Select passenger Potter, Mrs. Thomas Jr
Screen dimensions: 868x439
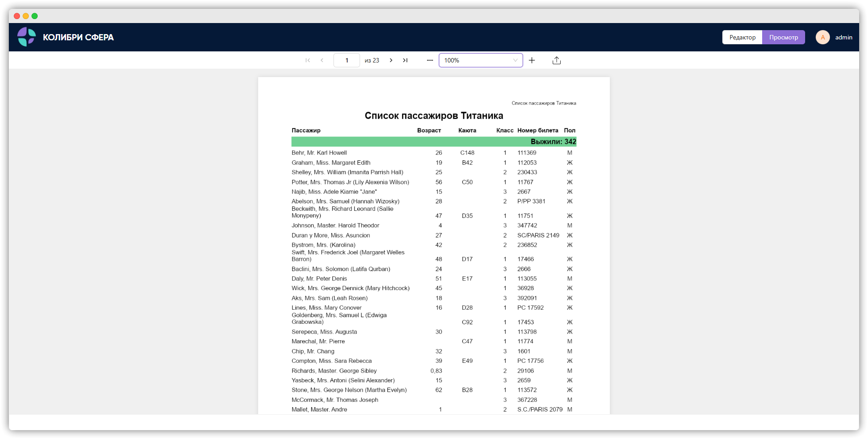coord(350,182)
